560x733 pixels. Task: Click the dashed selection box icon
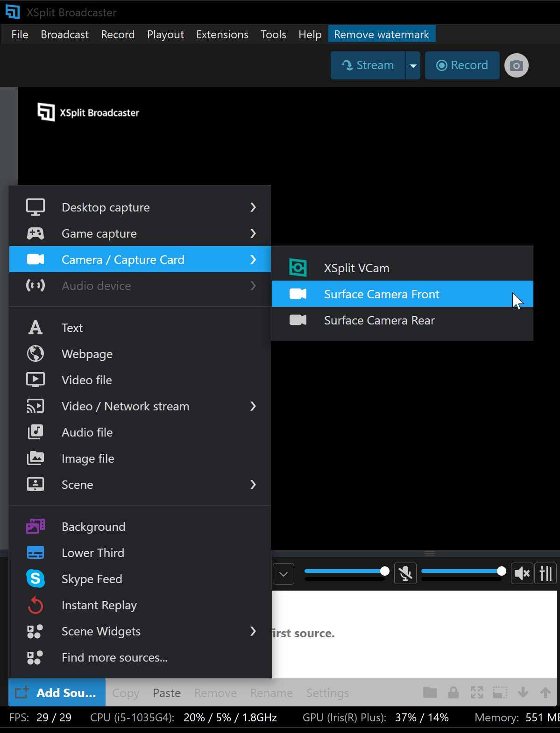tap(500, 692)
